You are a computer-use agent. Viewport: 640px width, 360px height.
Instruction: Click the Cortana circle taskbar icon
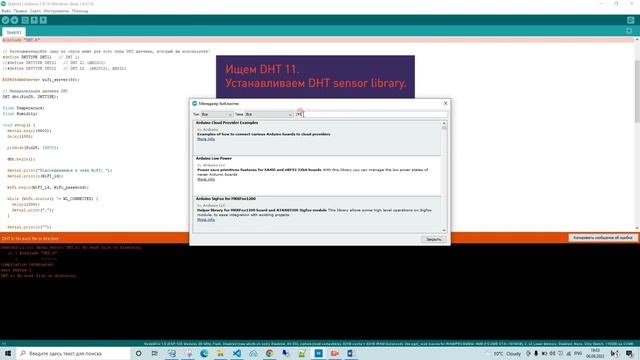coord(138,353)
